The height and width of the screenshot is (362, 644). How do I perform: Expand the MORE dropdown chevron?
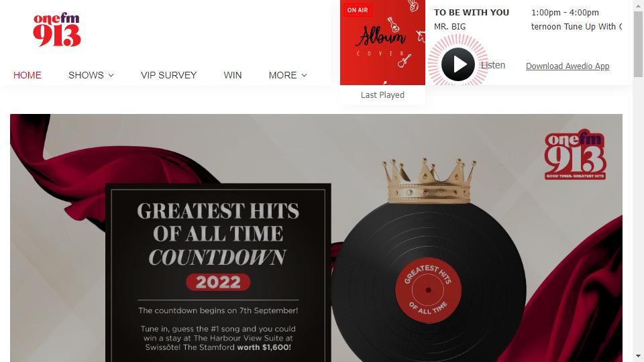[304, 75]
